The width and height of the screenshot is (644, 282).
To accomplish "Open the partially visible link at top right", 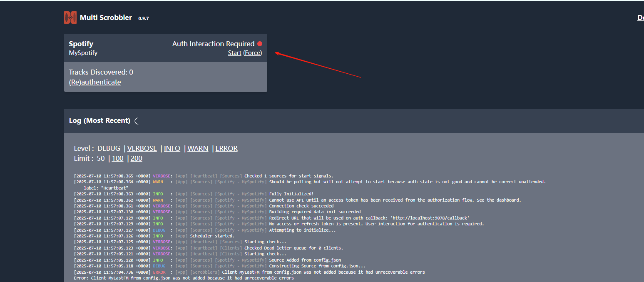I will click(x=641, y=17).
